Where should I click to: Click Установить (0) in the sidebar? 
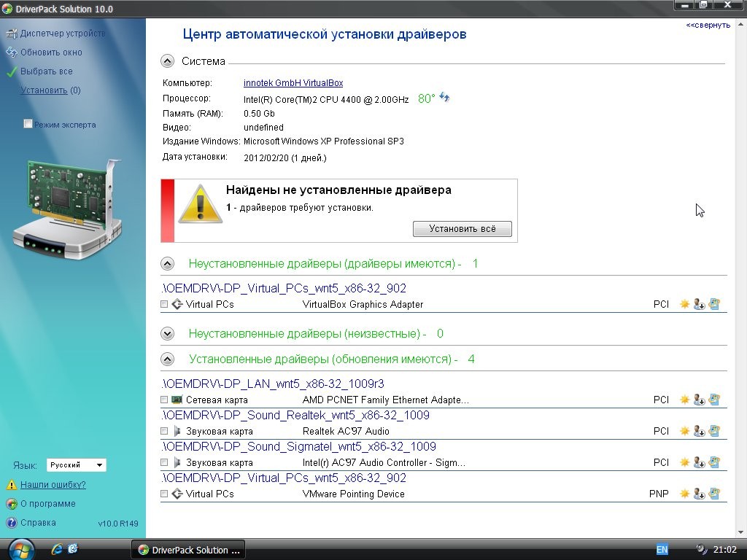50,90
